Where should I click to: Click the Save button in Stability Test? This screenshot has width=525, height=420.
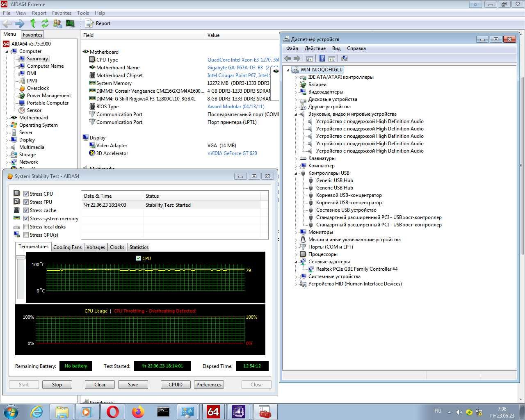133,385
